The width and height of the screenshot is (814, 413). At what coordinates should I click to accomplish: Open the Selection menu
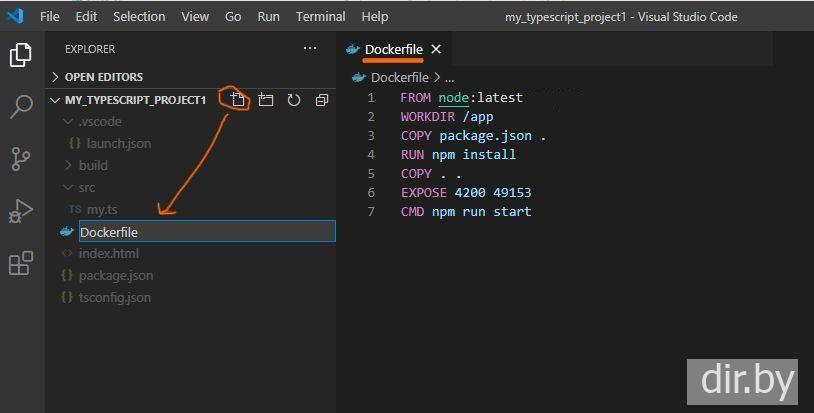coord(139,17)
